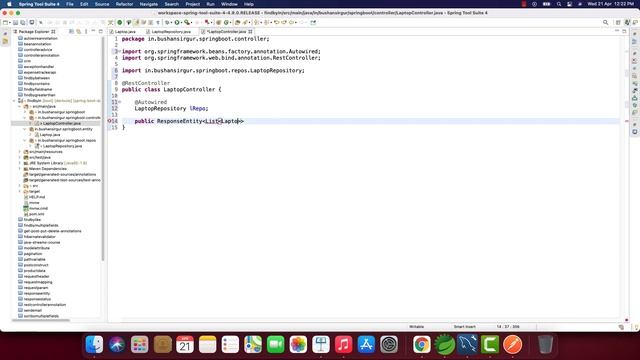Fold the import block at line 3
Image resolution: width=640 pixels, height=360 pixels.
click(x=119, y=51)
